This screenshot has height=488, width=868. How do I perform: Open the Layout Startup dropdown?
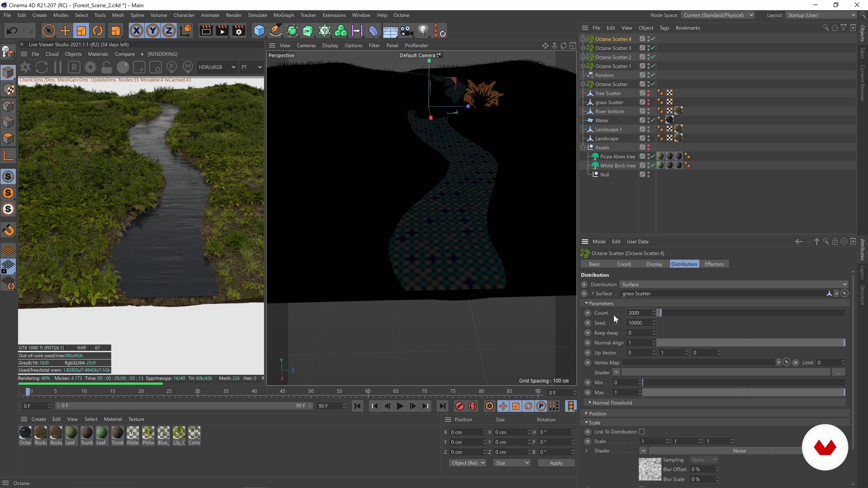coord(821,15)
